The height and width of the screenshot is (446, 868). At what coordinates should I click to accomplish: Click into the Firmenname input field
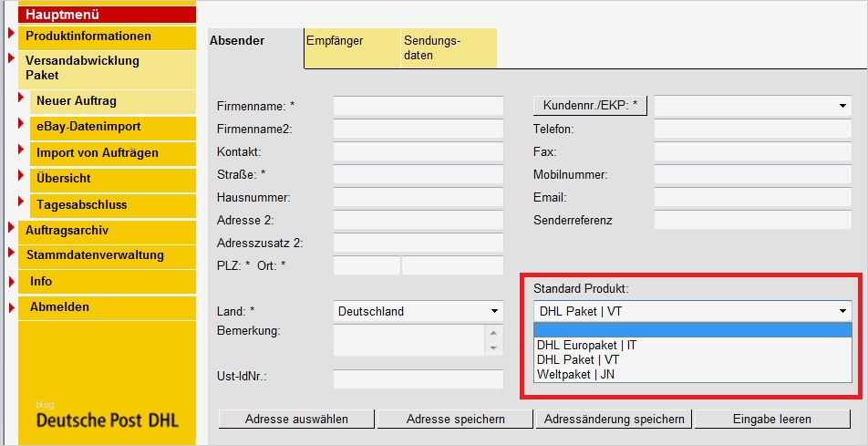coord(418,106)
